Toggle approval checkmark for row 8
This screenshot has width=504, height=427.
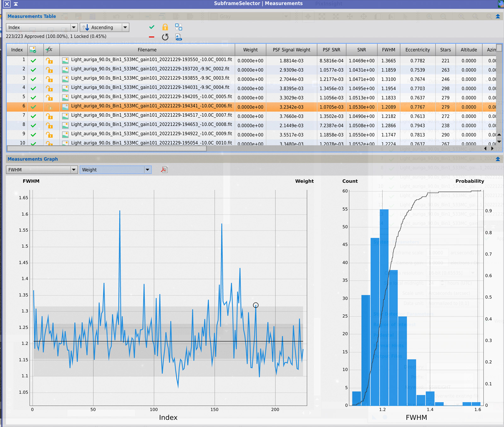[x=33, y=126]
